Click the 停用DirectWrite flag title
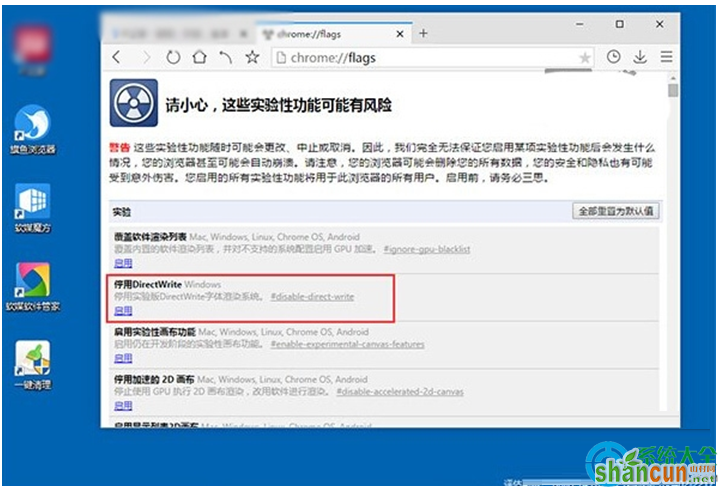 (x=148, y=284)
